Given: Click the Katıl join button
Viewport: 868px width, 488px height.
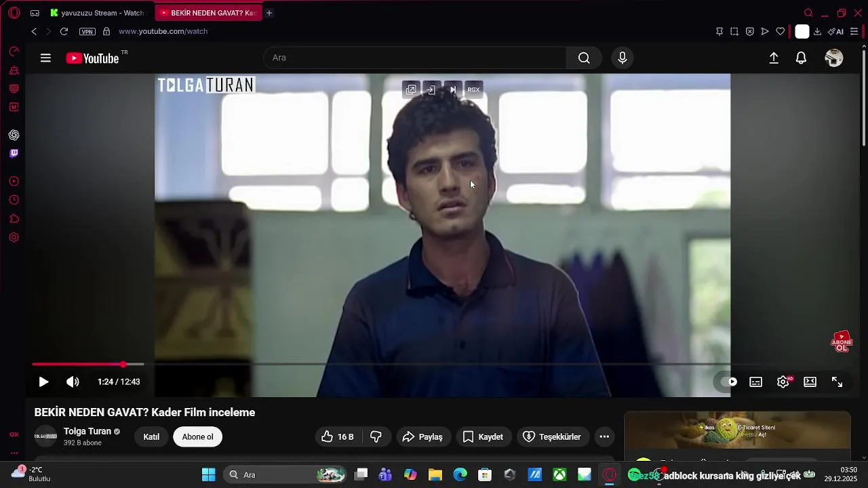Looking at the screenshot, I should tap(151, 437).
